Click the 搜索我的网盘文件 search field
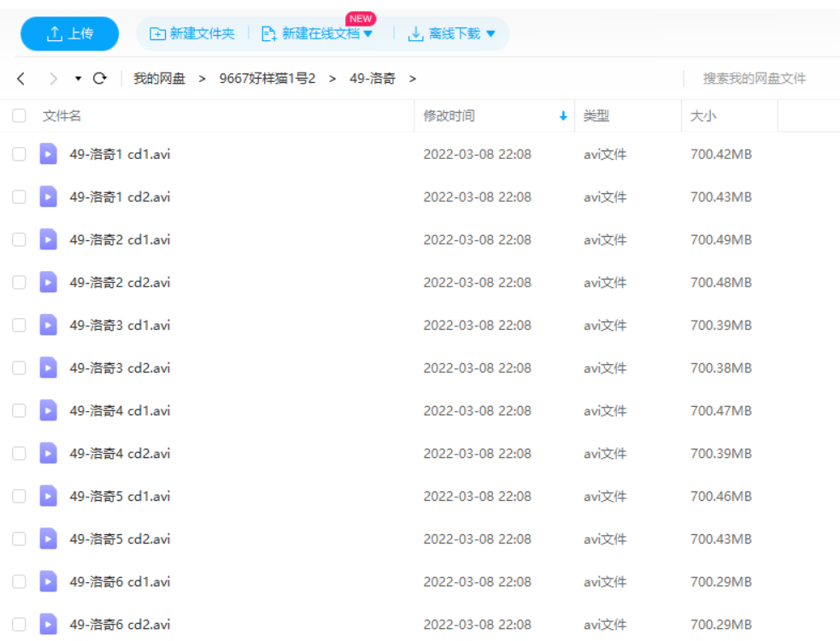 coord(755,79)
